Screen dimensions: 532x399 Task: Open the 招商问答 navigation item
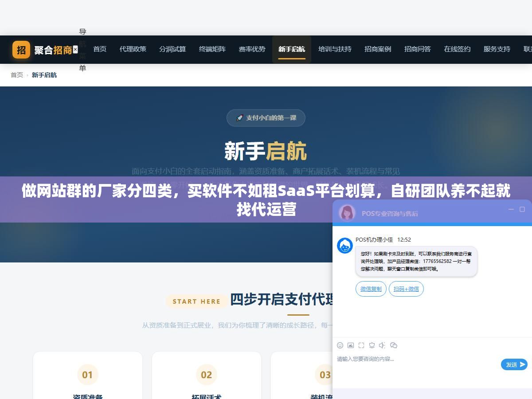click(418, 49)
